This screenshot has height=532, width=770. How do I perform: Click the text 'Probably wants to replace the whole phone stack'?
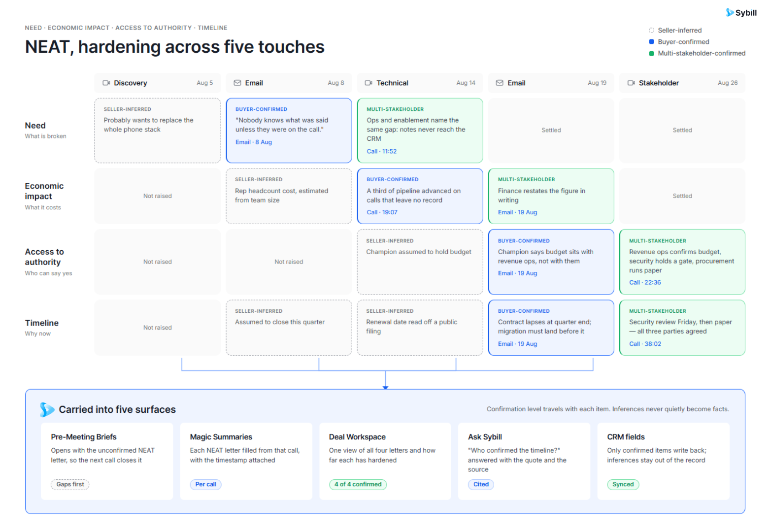148,125
